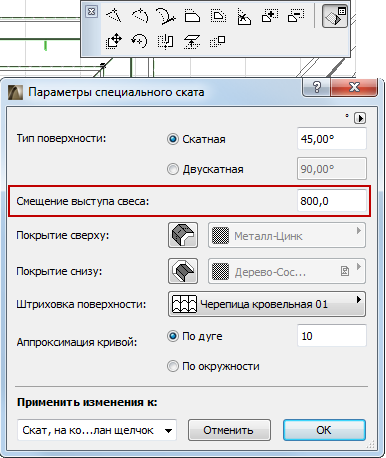
Task: Click the Аппроксимация кривой label
Action: click(x=77, y=342)
